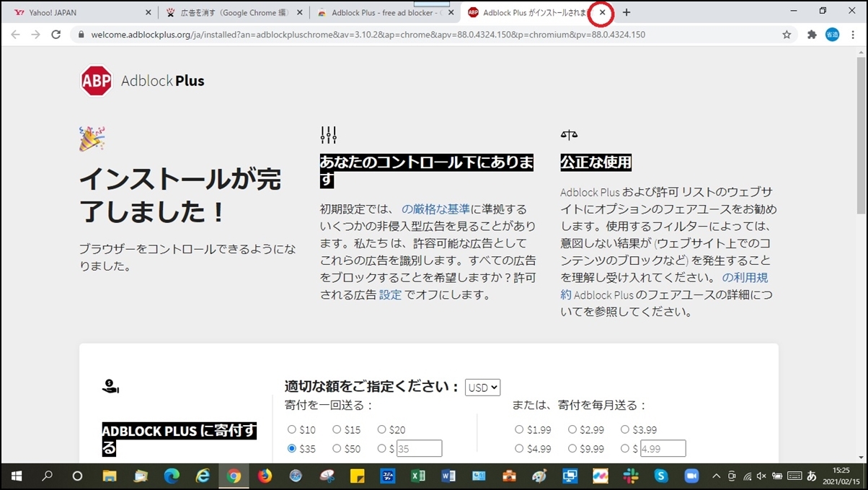Viewport: 868px width, 490px height.
Task: Bookmark this page with the star icon
Action: tap(787, 35)
